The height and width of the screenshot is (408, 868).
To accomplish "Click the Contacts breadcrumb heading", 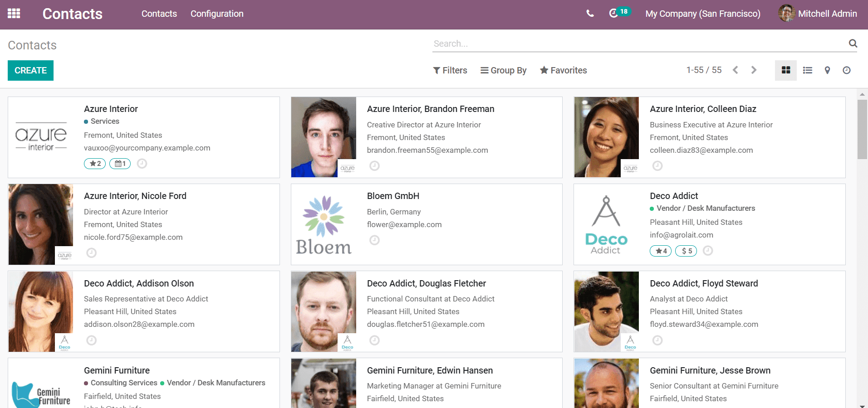I will click(32, 45).
